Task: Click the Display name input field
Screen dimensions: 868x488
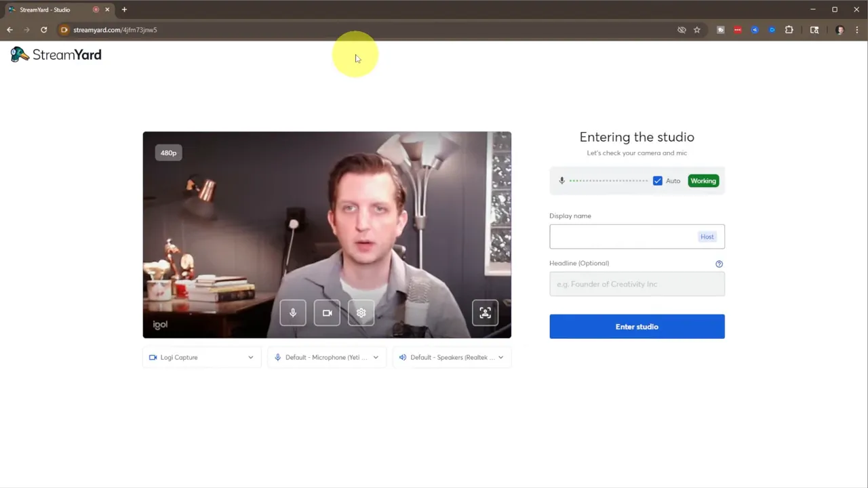Action: 637,237
